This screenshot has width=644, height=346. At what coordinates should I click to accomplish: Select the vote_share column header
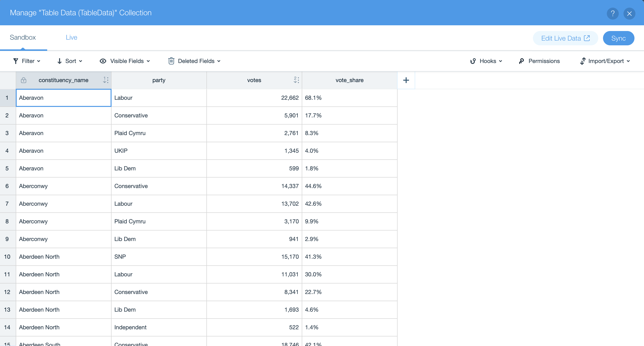349,80
